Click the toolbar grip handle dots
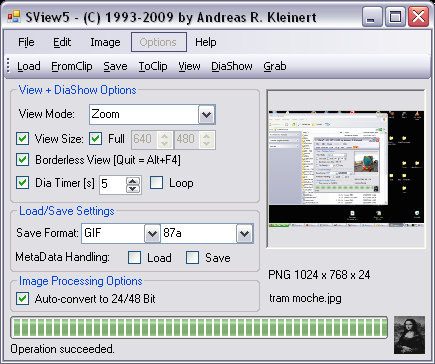This screenshot has height=364, width=435. click(x=8, y=66)
